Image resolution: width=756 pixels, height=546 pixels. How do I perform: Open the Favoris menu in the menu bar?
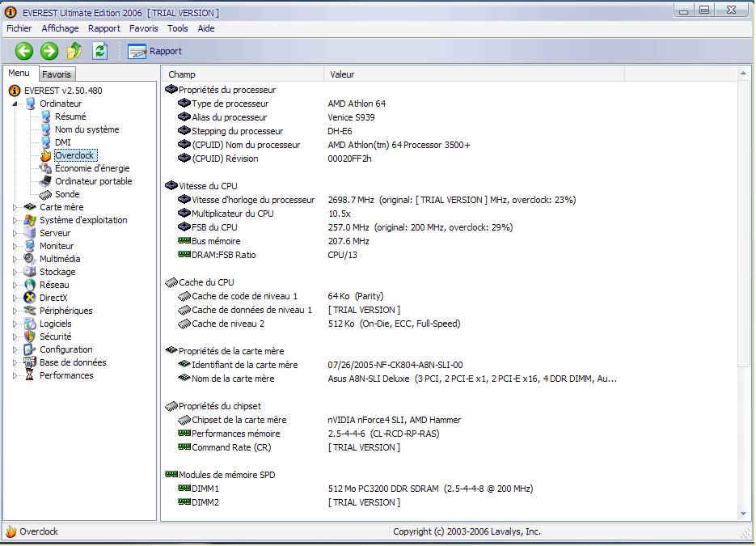[143, 28]
